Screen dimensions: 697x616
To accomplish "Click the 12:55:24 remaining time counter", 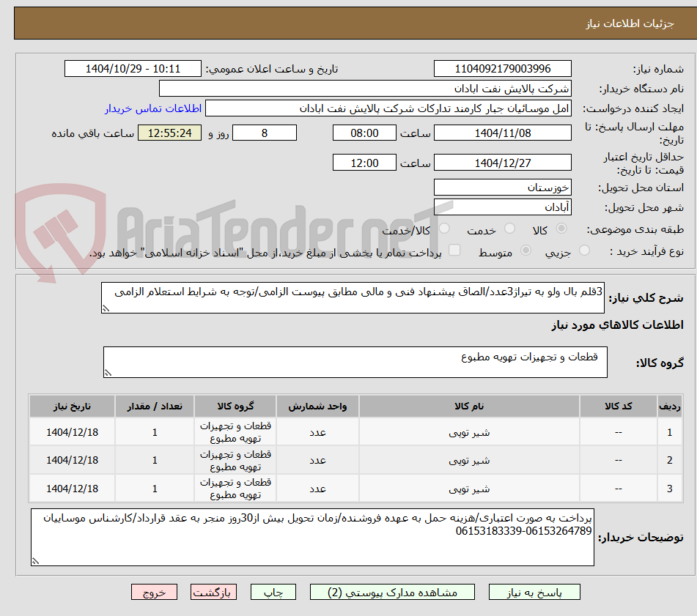I will click(x=169, y=133).
